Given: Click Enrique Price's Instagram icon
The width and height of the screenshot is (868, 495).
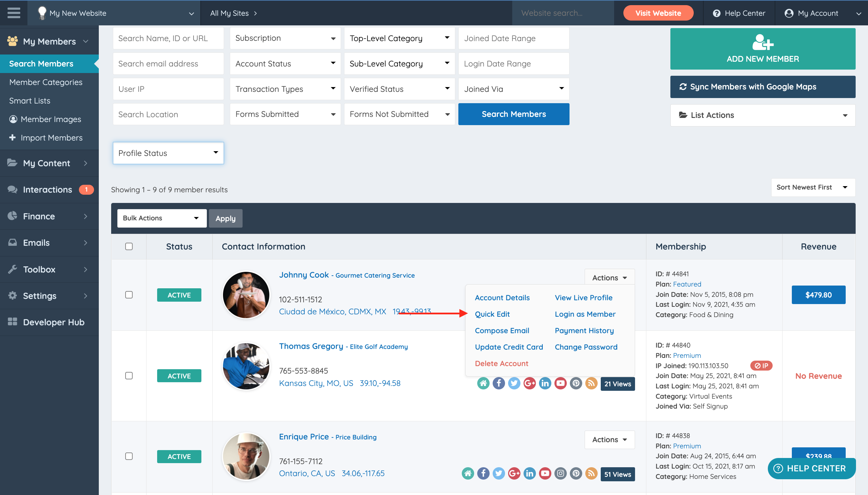Looking at the screenshot, I should pyautogui.click(x=560, y=474).
